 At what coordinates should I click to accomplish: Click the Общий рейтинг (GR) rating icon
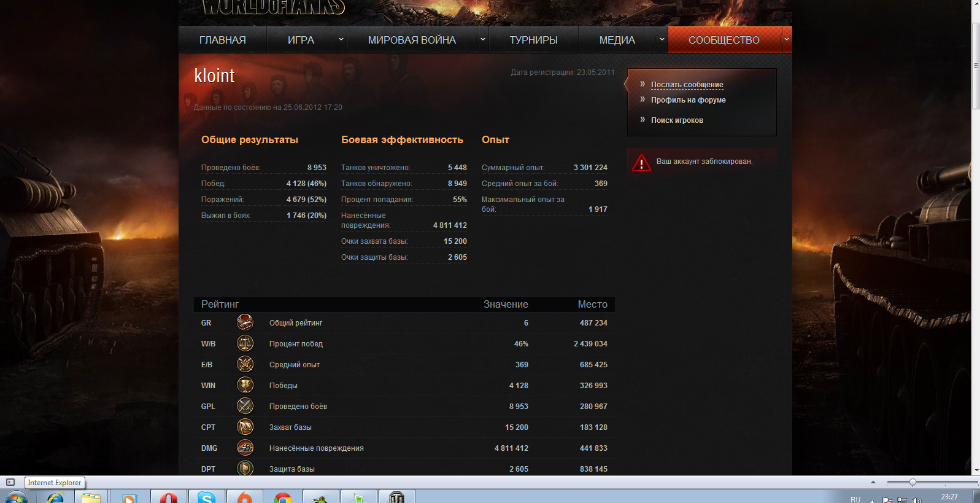pos(245,322)
